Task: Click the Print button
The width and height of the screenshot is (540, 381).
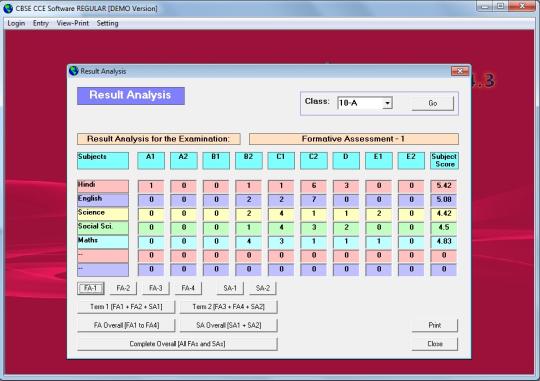Action: pyautogui.click(x=435, y=325)
